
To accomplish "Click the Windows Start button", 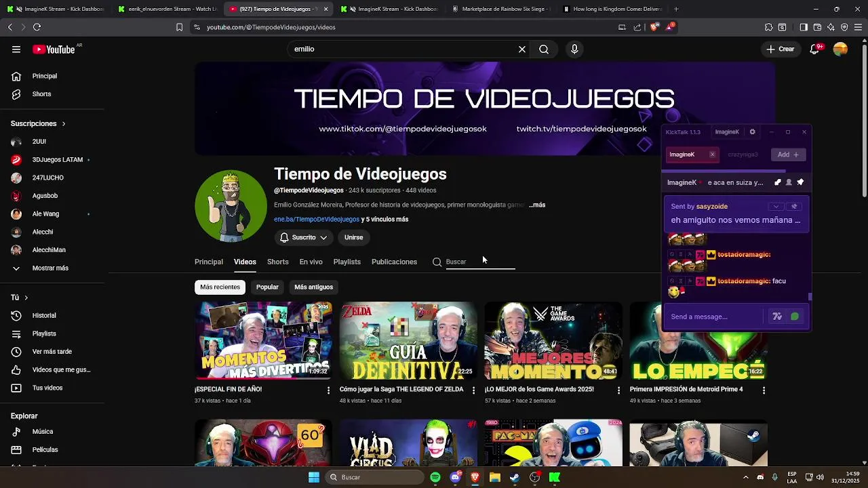I will pos(314,477).
